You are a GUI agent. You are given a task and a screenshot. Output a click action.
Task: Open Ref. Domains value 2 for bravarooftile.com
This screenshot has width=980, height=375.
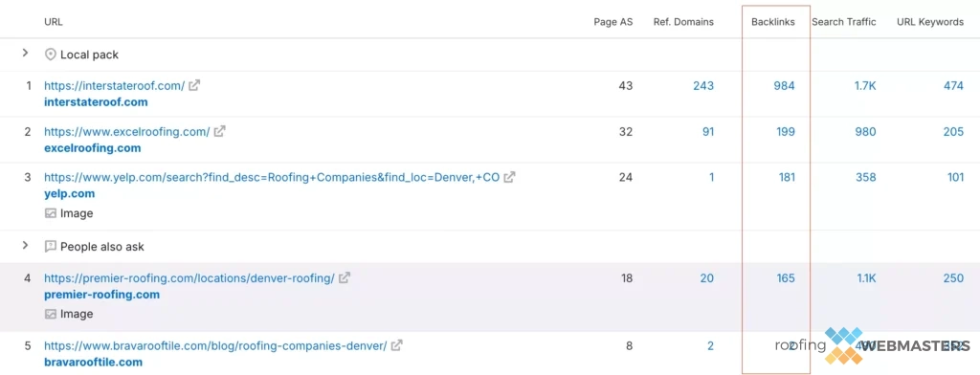click(711, 345)
